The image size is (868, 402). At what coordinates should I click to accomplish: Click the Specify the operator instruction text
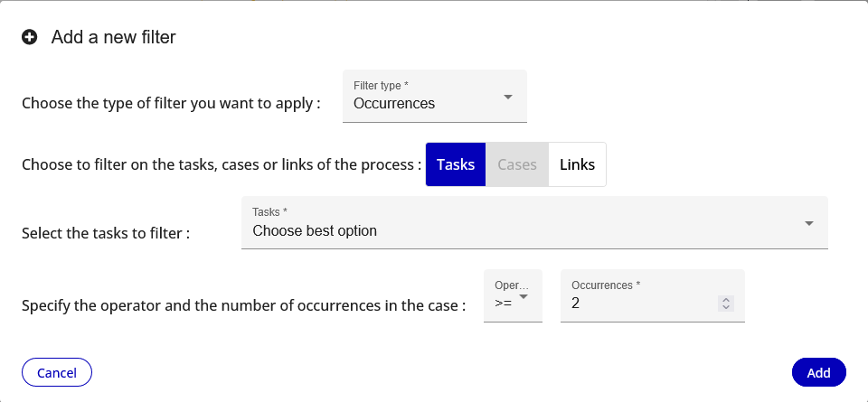(x=243, y=305)
